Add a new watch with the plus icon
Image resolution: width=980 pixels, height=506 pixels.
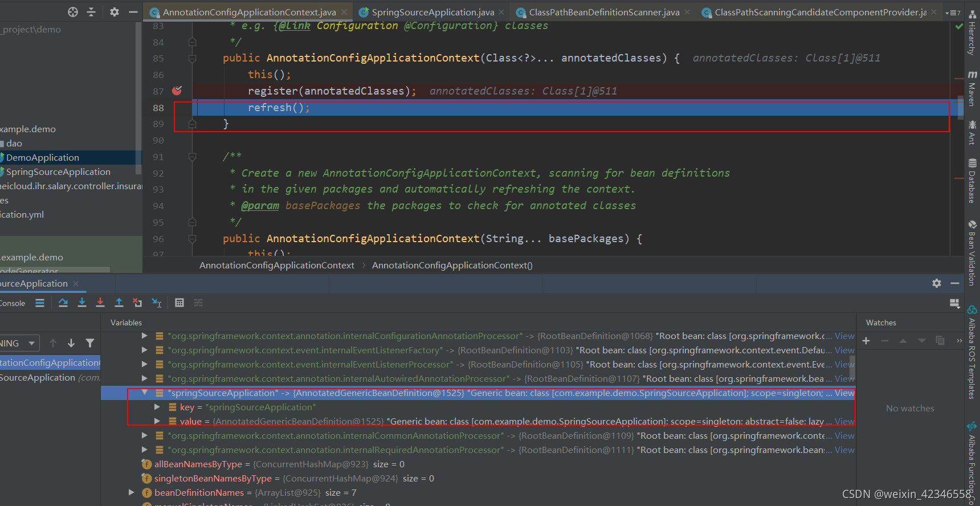click(x=866, y=341)
